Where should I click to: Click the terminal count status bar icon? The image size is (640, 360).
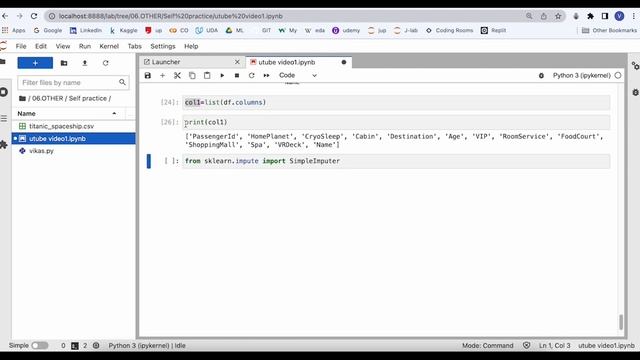(x=75, y=345)
